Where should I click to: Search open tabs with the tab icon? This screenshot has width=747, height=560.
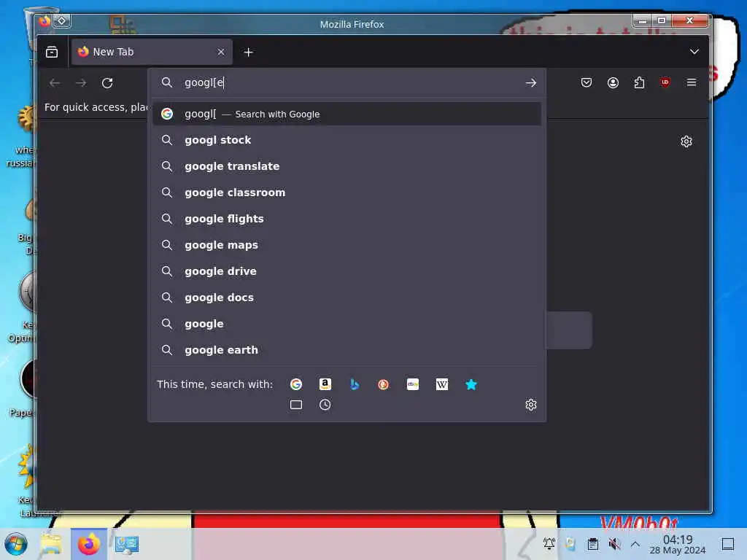(296, 405)
